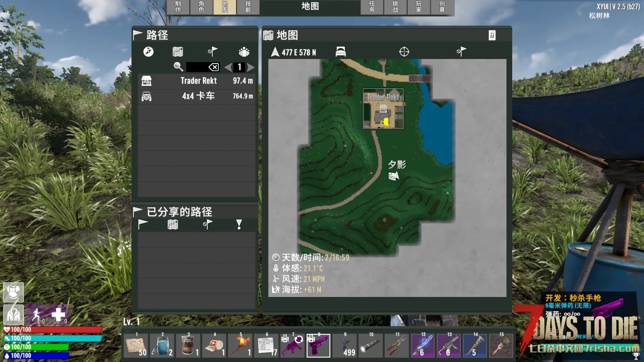The width and height of the screenshot is (644, 362).
Task: Go to previous waypoints page arrow
Action: coord(228,67)
